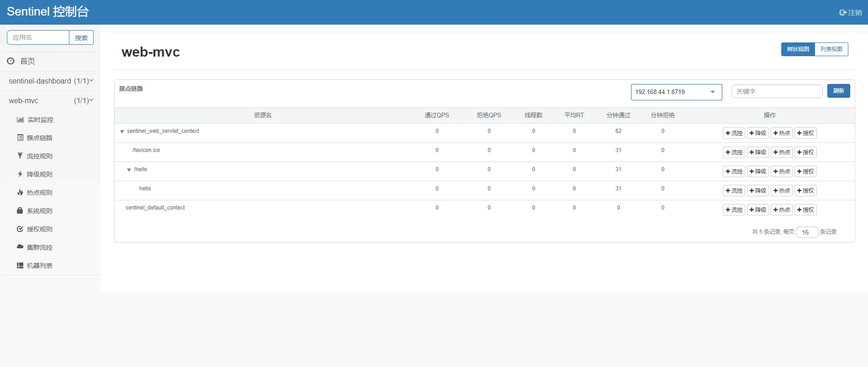868x367 pixels.
Task: Click the 簇点链路 panel title
Action: point(131,89)
